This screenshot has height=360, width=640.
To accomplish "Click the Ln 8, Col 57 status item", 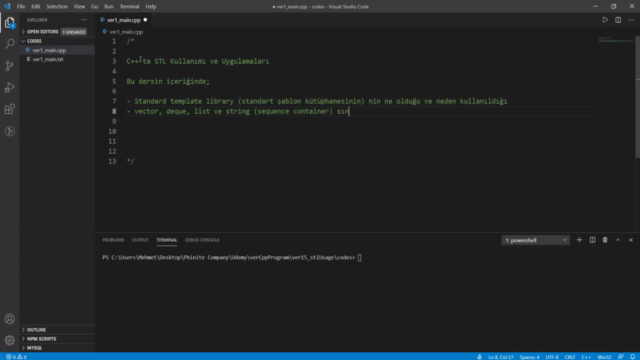I will 501,357.
